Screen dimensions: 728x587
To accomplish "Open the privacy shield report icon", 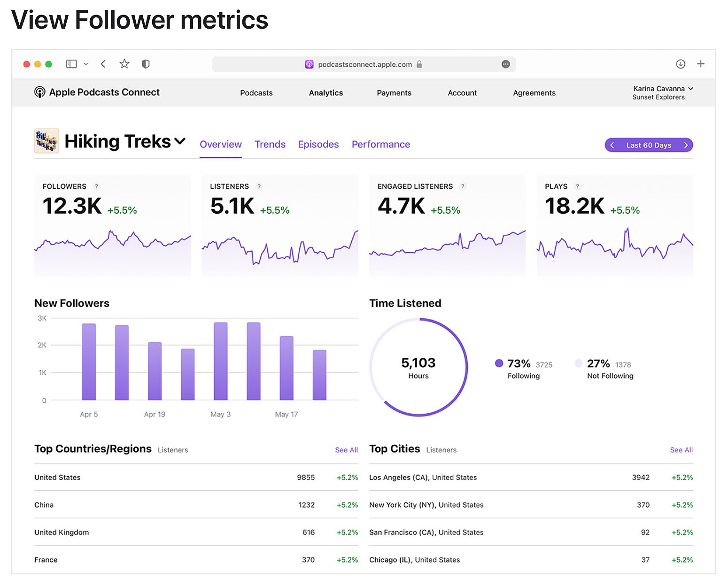I will point(146,64).
